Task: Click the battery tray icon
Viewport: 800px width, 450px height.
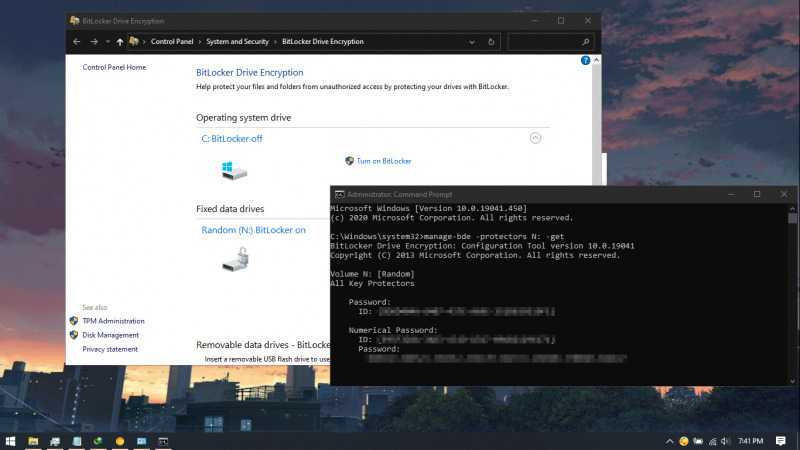Action: coord(698,441)
